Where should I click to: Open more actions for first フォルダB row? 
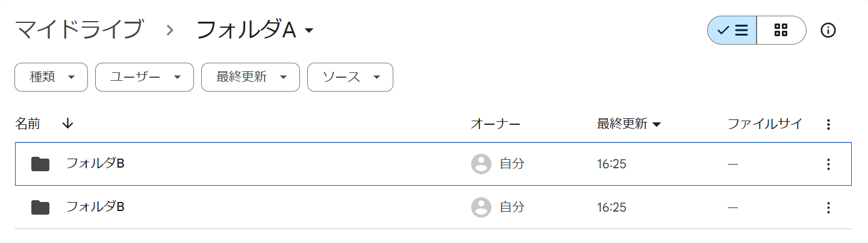coord(828,164)
